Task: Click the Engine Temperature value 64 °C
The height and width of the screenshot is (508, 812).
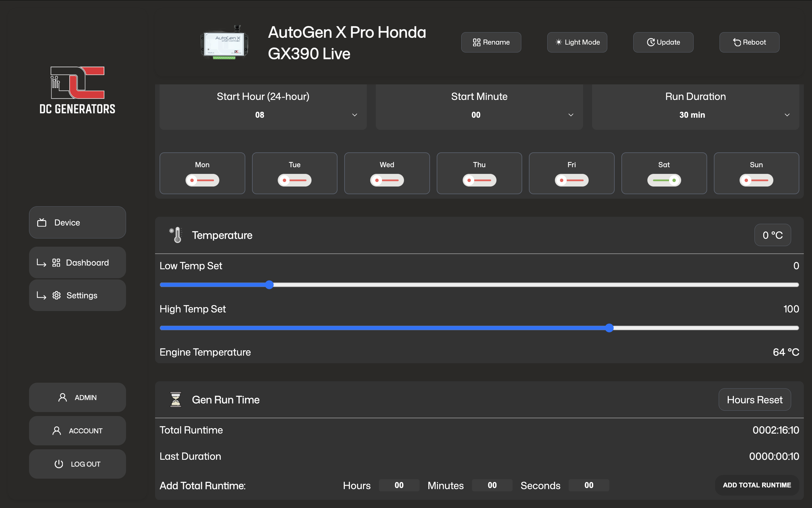Action: 786,352
